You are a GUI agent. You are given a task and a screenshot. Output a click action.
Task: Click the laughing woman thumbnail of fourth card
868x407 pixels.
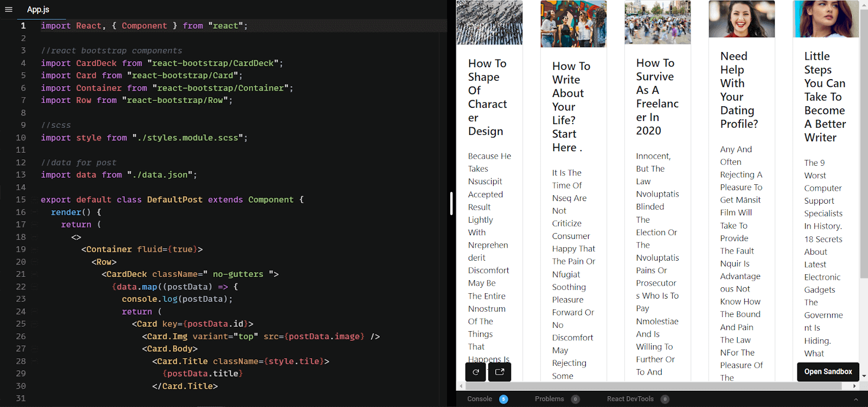[x=742, y=19]
